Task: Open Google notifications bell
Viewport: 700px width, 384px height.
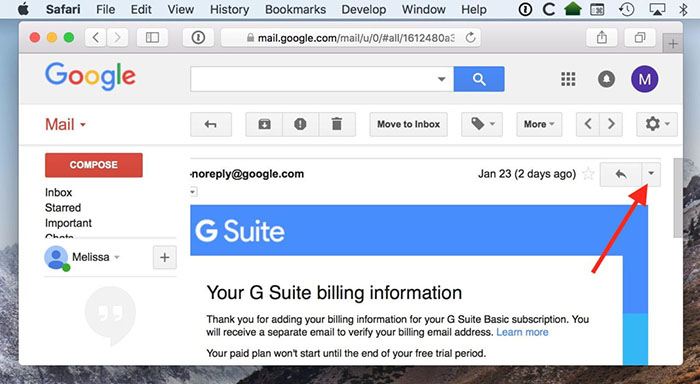Action: (x=606, y=79)
